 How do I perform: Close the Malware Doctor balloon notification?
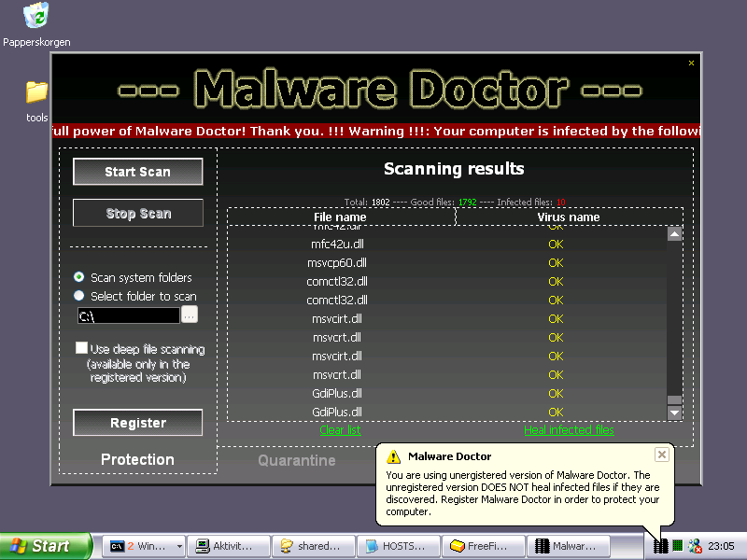[662, 455]
